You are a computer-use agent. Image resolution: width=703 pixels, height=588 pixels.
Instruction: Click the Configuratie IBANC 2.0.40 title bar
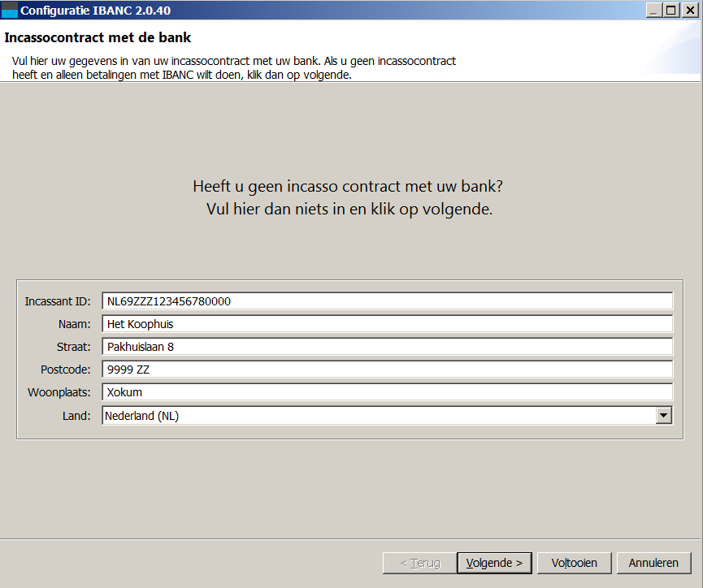(x=325, y=11)
